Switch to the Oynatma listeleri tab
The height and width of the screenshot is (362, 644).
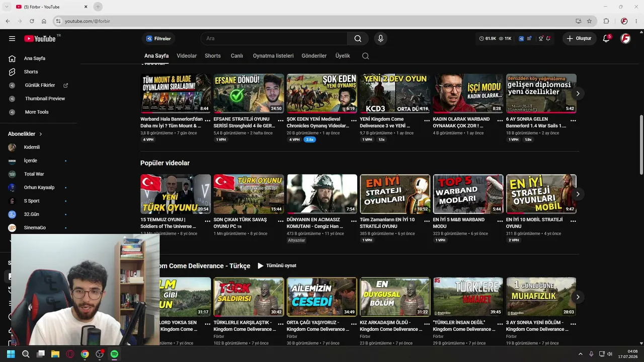coord(273,56)
